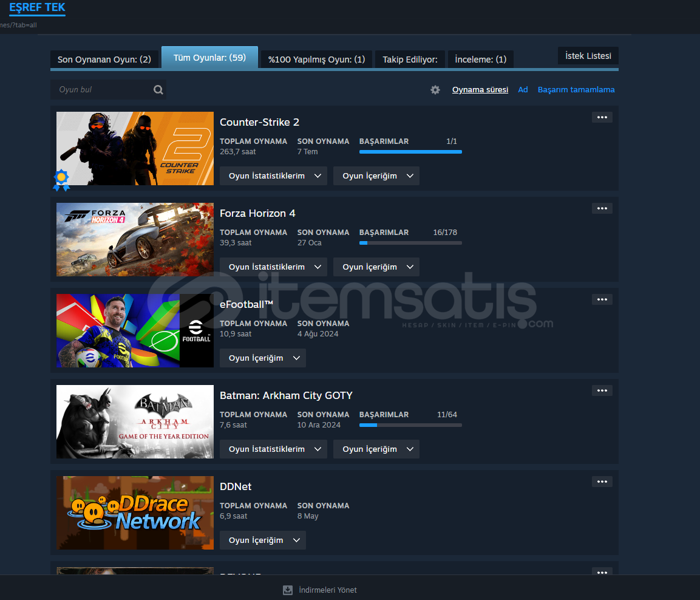Click the 7 Tem last played date

pyautogui.click(x=308, y=152)
